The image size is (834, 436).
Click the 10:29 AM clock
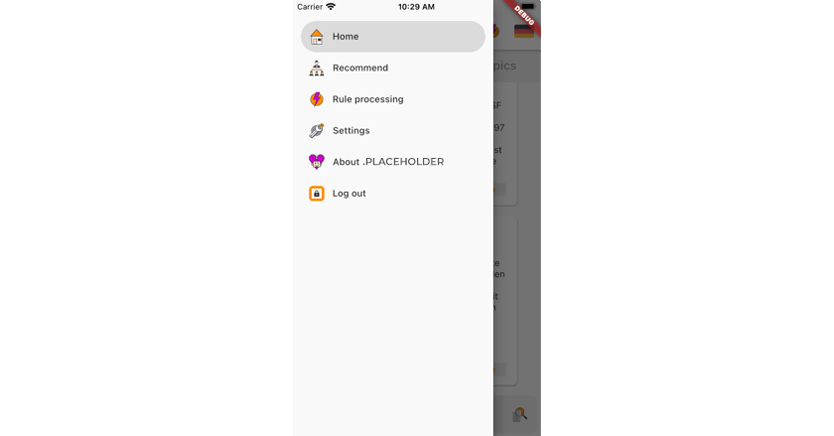[x=416, y=7]
